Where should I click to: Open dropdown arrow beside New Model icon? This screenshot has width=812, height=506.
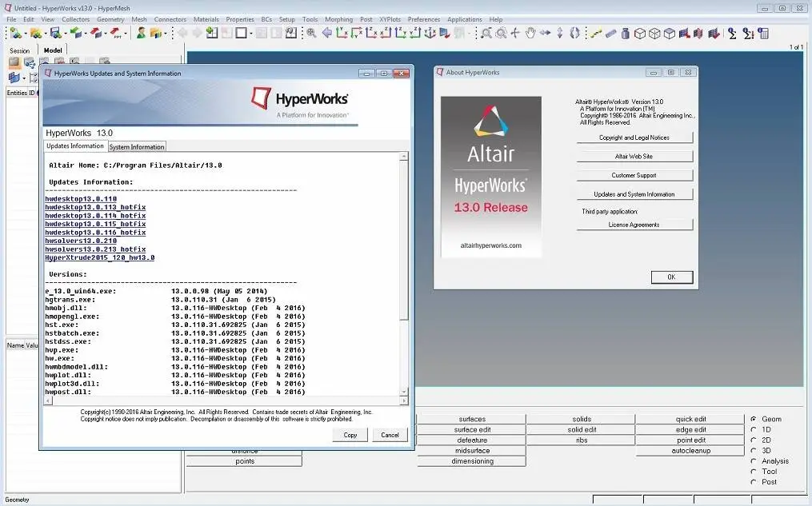[x=25, y=34]
